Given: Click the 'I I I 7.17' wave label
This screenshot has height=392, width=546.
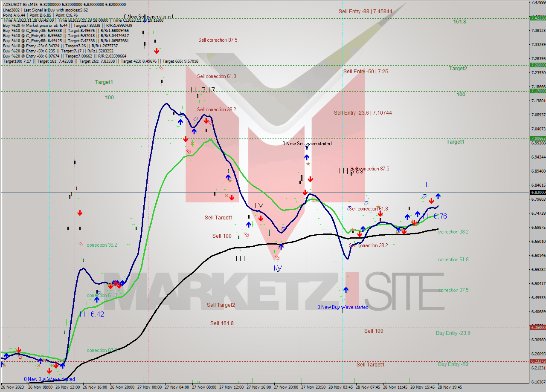Looking at the screenshot, I should tap(203, 90).
